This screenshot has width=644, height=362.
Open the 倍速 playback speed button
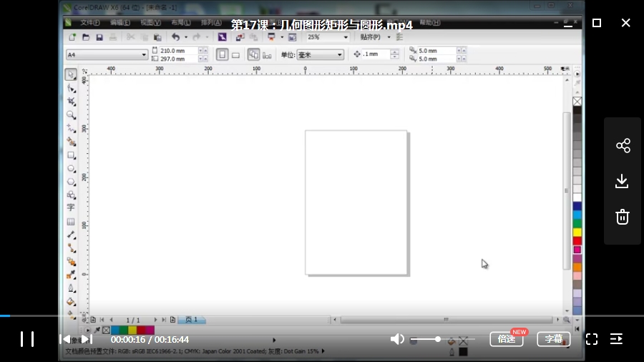(x=507, y=339)
